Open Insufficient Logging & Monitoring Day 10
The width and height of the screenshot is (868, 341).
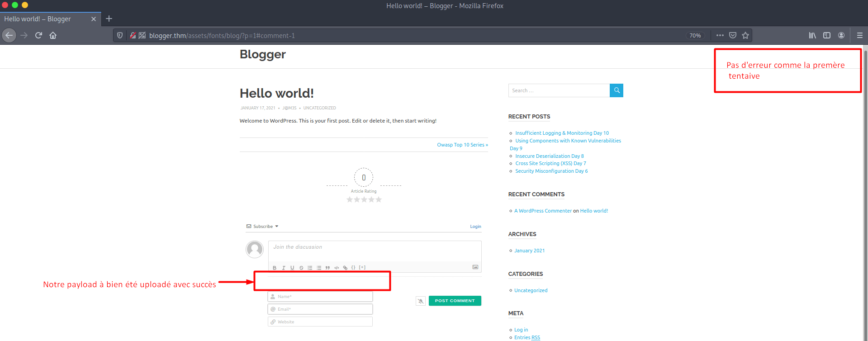[x=562, y=133]
